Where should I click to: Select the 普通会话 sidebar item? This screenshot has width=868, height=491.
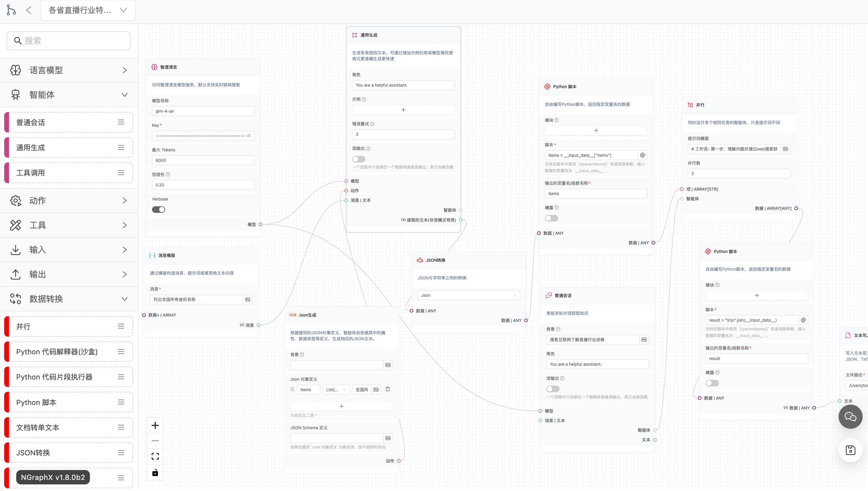coord(69,122)
